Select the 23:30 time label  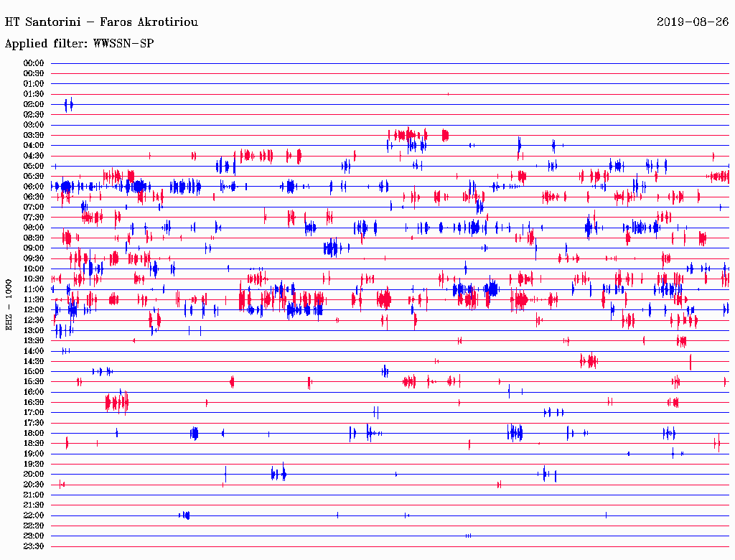click(x=33, y=546)
